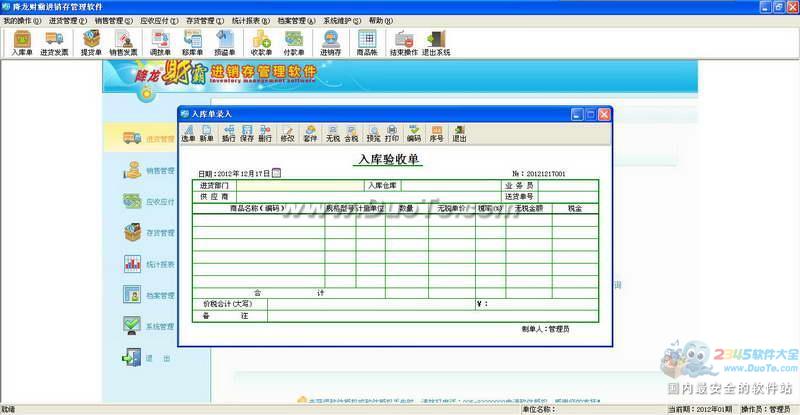This screenshot has height=415, width=800.
Task: Open the 商品帐 toolbar icon
Action: [x=367, y=43]
